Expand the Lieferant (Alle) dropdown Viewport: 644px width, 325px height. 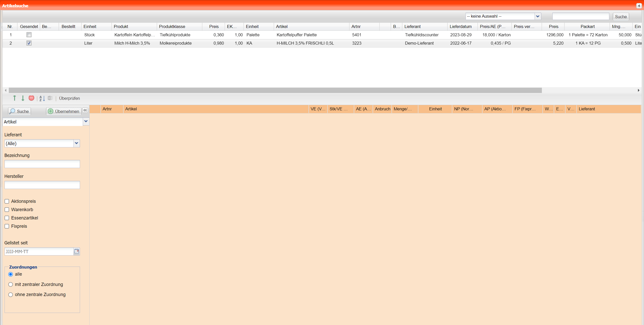click(x=76, y=143)
